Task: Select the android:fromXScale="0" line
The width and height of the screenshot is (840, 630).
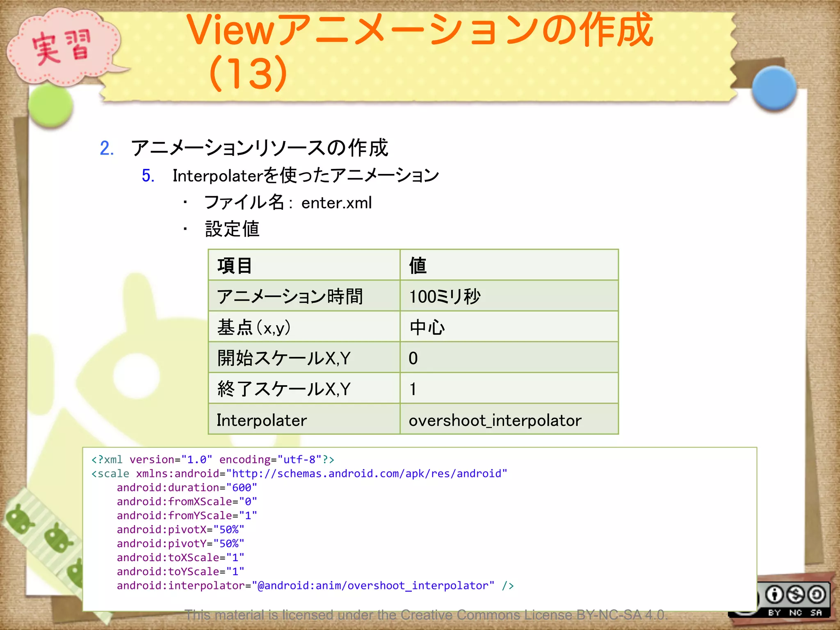Action: [187, 502]
